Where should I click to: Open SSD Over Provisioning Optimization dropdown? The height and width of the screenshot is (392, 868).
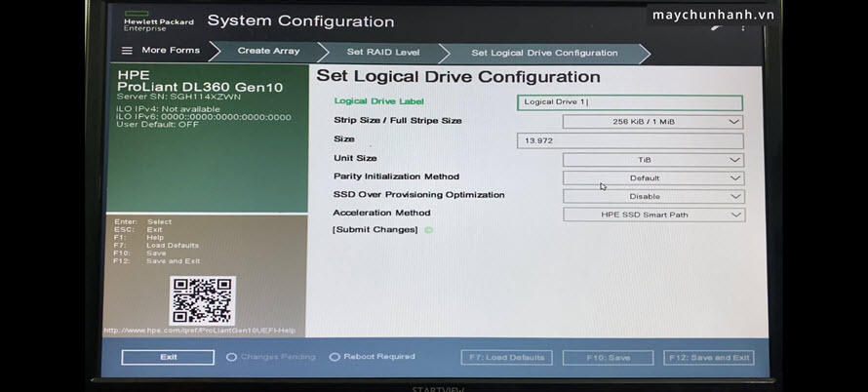coord(653,197)
